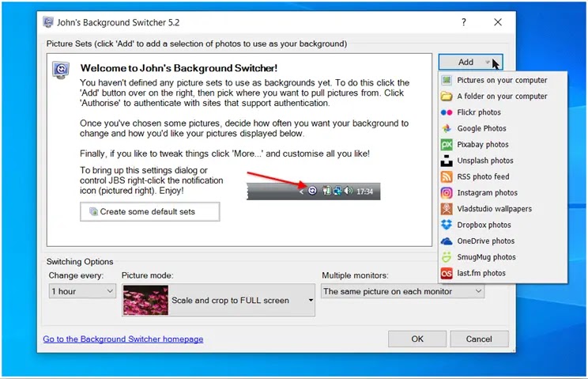The width and height of the screenshot is (588, 379).
Task: Select 'last.fm photos' menu item
Action: coord(503,273)
